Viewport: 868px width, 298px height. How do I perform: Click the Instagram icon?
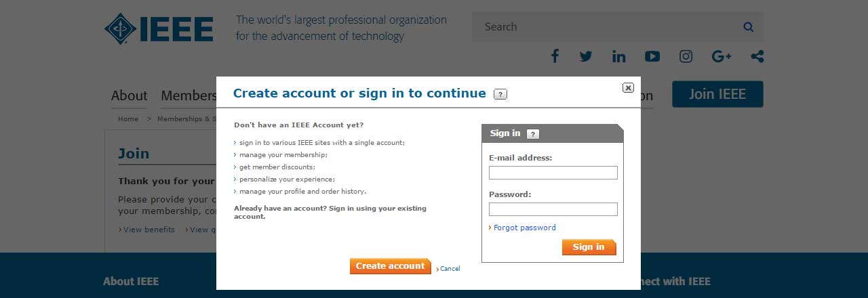point(686,56)
